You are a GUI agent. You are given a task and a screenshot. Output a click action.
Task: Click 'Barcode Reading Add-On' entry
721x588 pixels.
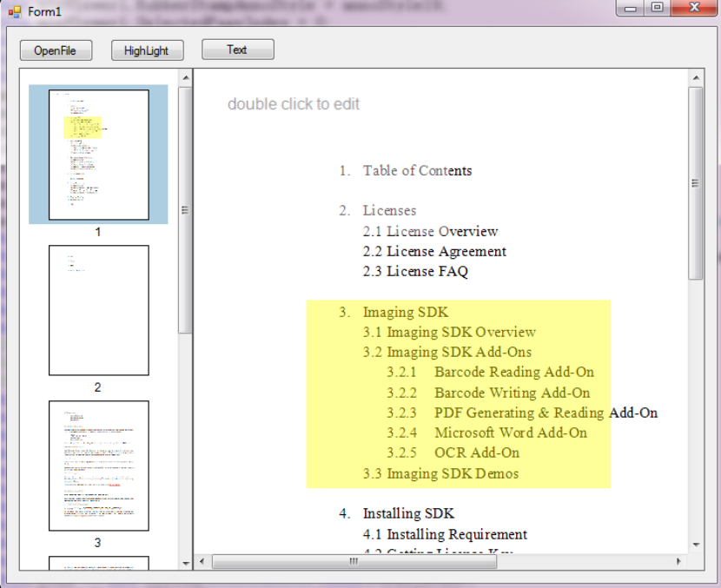click(514, 372)
